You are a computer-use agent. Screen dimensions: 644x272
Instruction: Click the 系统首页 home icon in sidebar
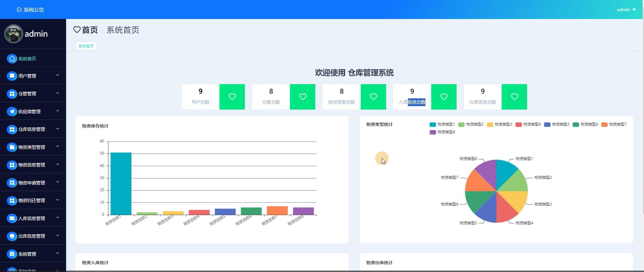12,59
